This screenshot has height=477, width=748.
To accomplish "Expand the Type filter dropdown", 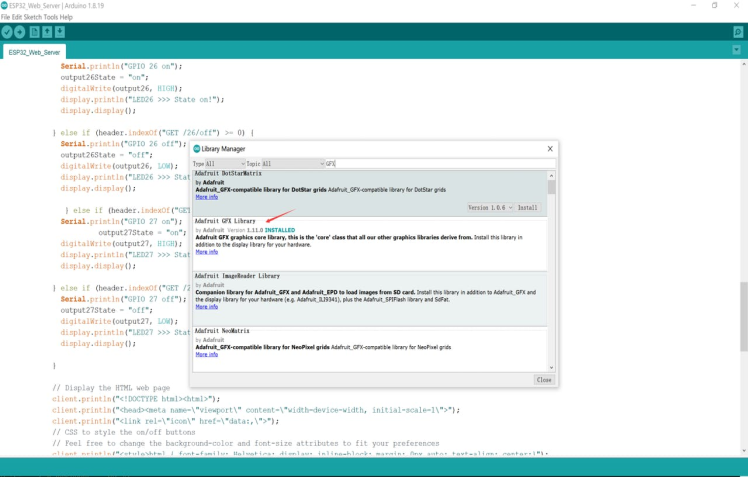I will 224,163.
